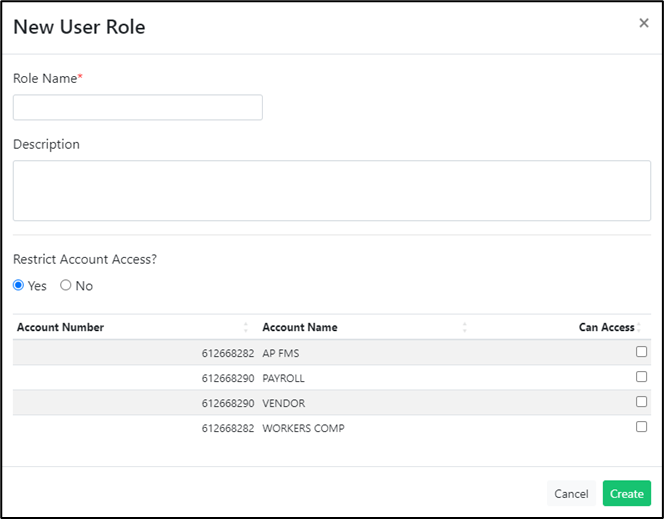Click the Role Name input field
664x519 pixels.
(138, 108)
